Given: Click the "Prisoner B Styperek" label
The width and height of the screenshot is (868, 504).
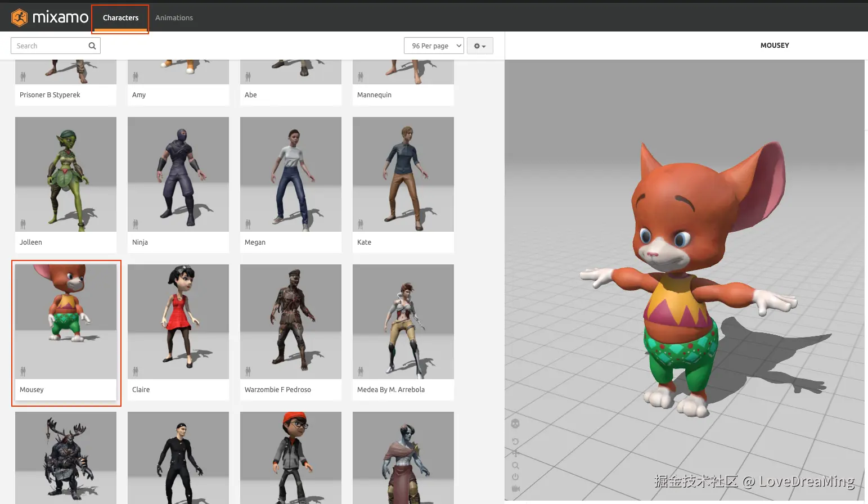Looking at the screenshot, I should pyautogui.click(x=50, y=95).
